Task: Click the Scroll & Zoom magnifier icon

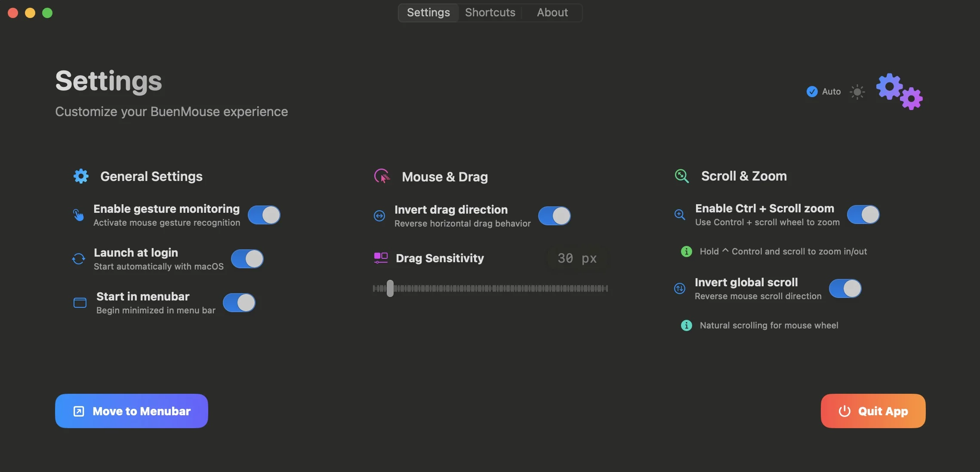Action: click(682, 176)
